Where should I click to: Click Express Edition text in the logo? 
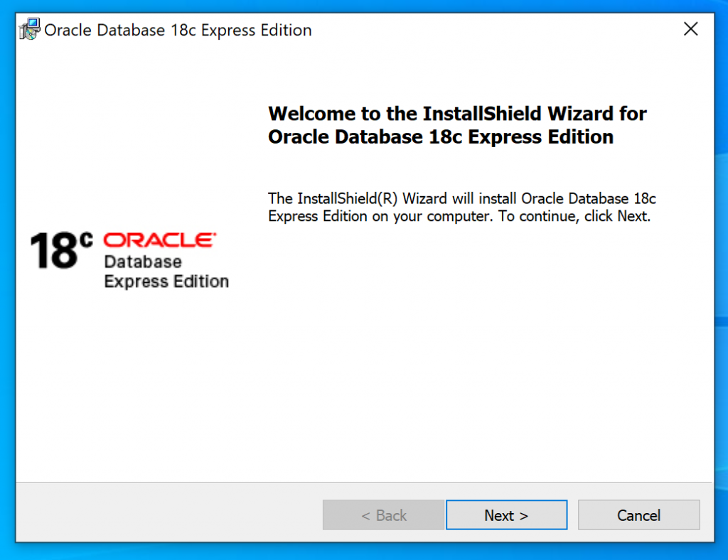166,281
